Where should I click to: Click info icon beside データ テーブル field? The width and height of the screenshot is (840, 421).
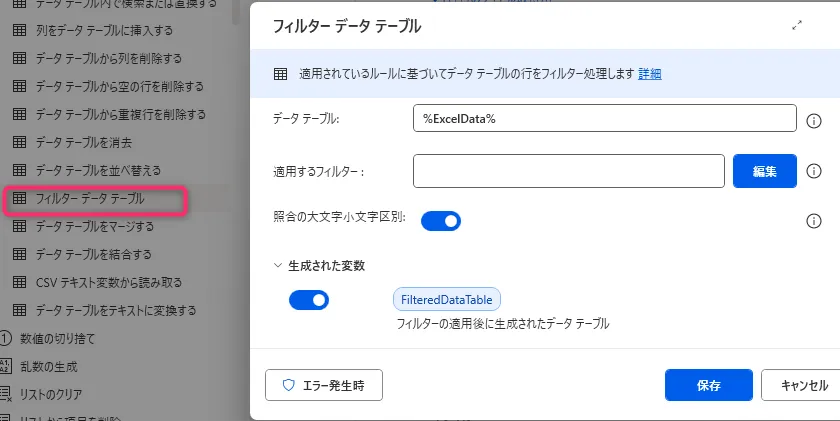814,120
